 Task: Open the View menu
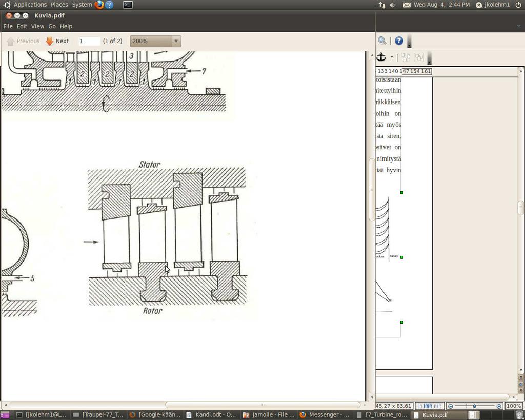37,26
